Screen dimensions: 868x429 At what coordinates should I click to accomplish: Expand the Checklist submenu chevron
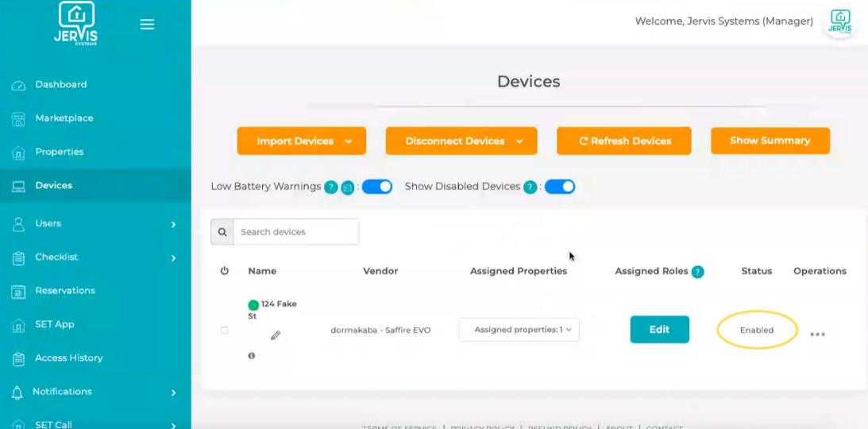coord(173,258)
